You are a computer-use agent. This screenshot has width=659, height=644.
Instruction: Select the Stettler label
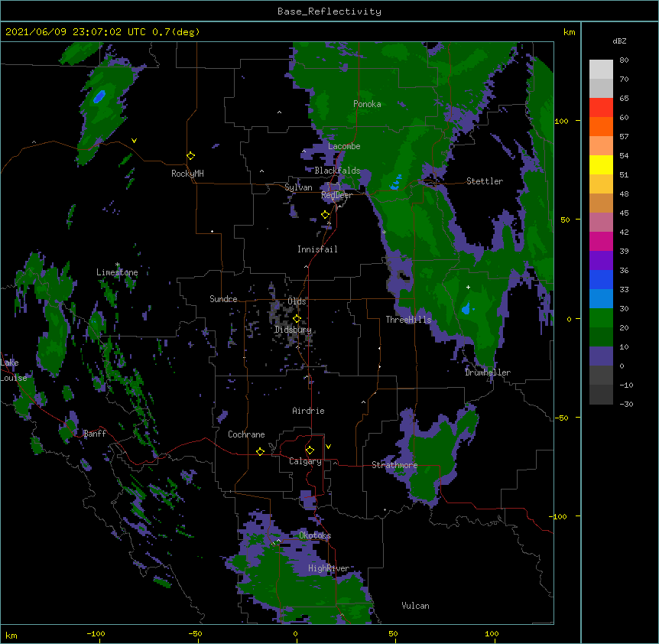coord(485,181)
